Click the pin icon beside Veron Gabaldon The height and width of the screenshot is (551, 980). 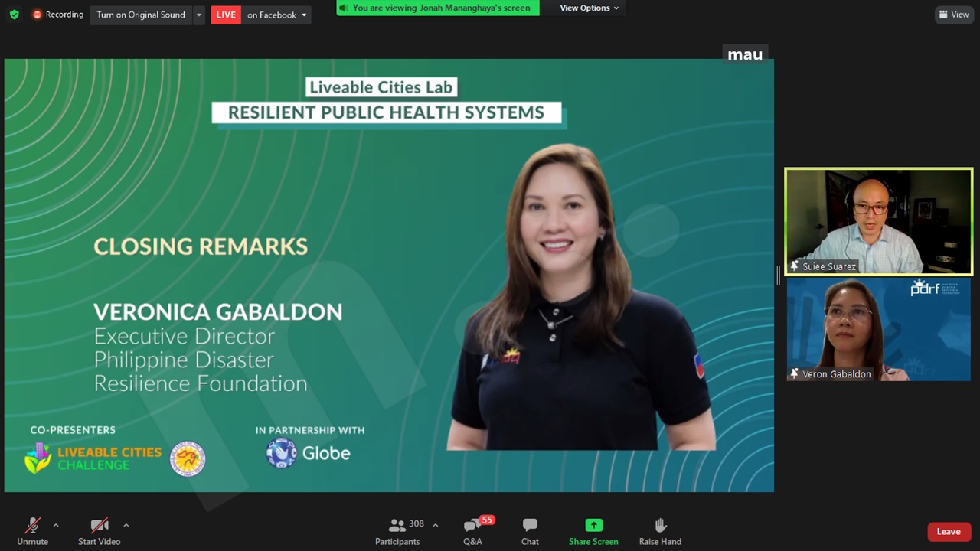point(795,374)
